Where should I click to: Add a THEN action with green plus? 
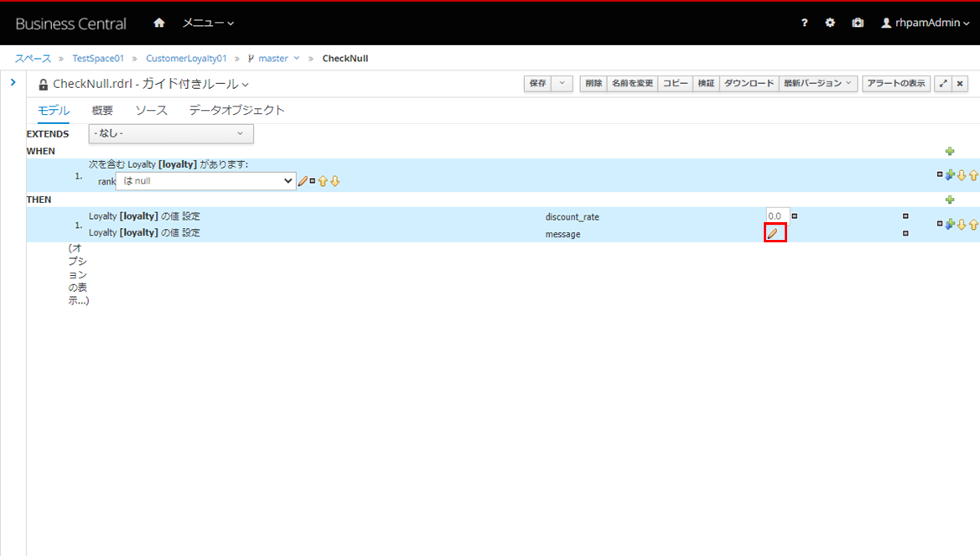click(x=950, y=200)
